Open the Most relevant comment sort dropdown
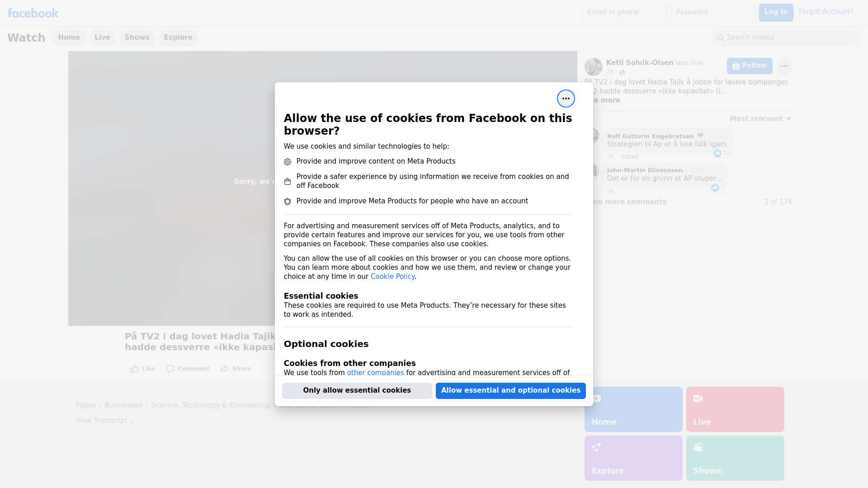The width and height of the screenshot is (868, 488). (760, 119)
